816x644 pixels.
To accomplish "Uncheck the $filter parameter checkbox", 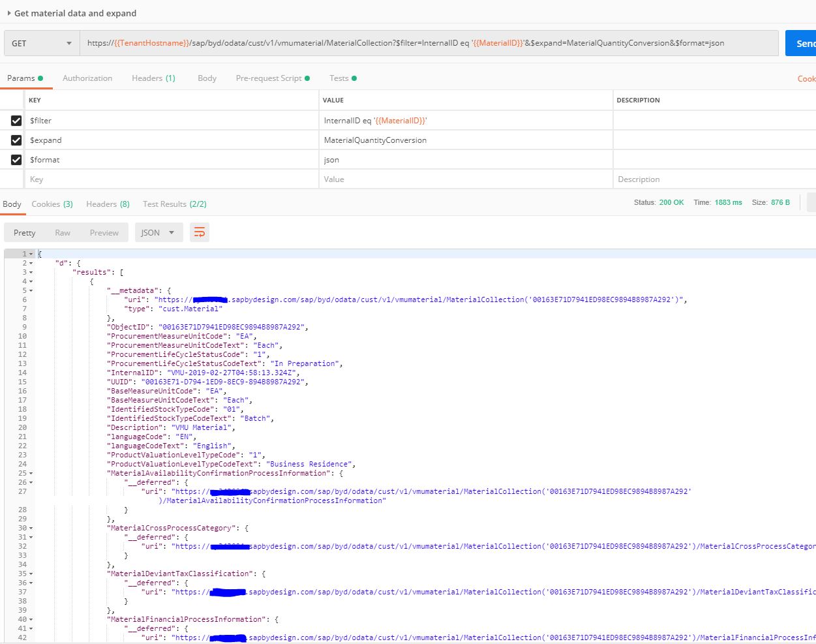I will click(x=16, y=121).
